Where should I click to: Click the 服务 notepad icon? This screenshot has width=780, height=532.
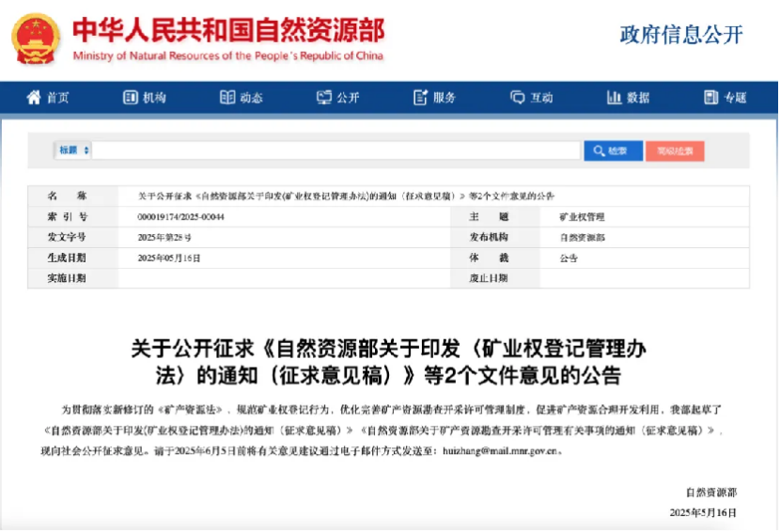(420, 97)
